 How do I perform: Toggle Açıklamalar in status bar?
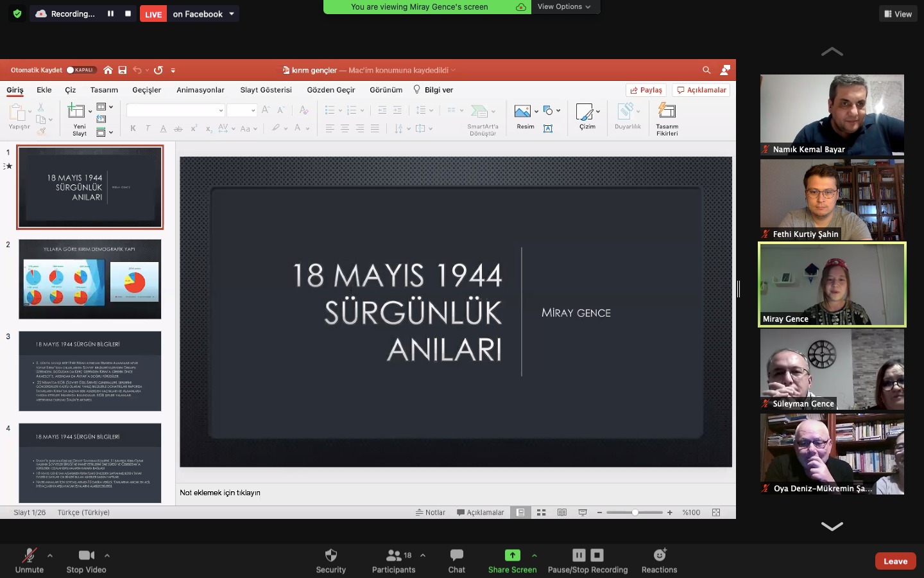pos(480,512)
